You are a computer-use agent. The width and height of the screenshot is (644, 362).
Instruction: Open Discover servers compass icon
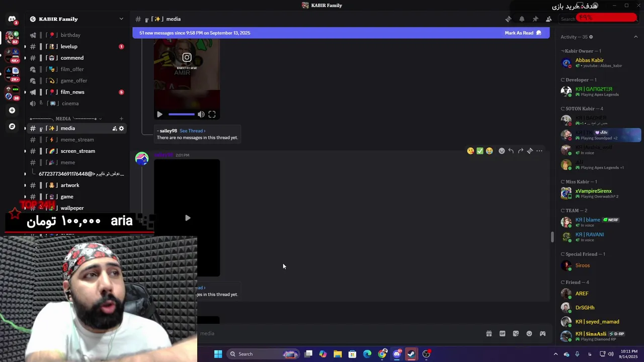12,127
